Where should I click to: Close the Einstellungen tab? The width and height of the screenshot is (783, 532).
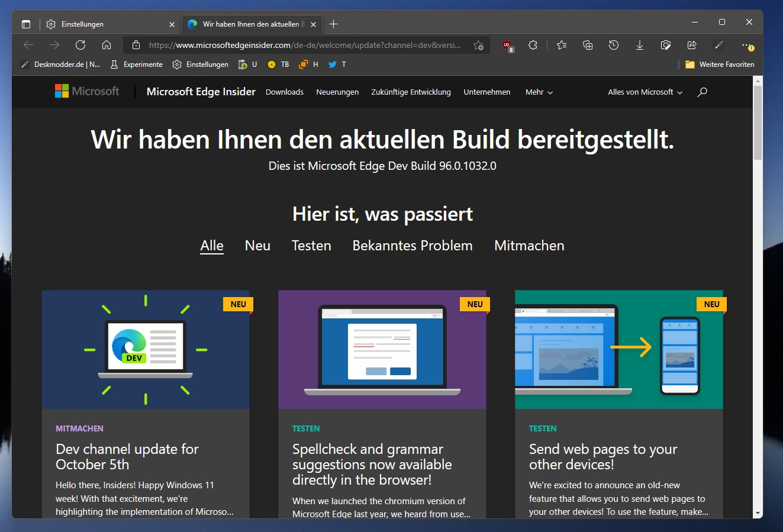click(172, 24)
